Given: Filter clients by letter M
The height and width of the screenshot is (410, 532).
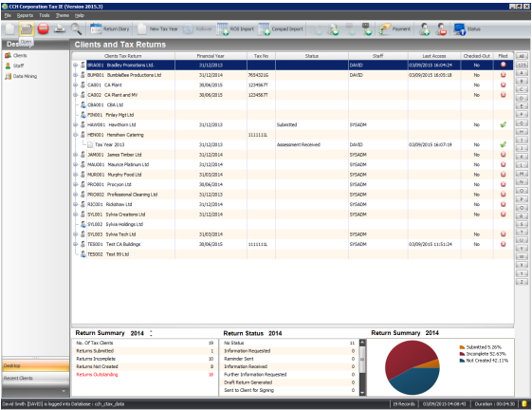Looking at the screenshot, I should click(522, 174).
